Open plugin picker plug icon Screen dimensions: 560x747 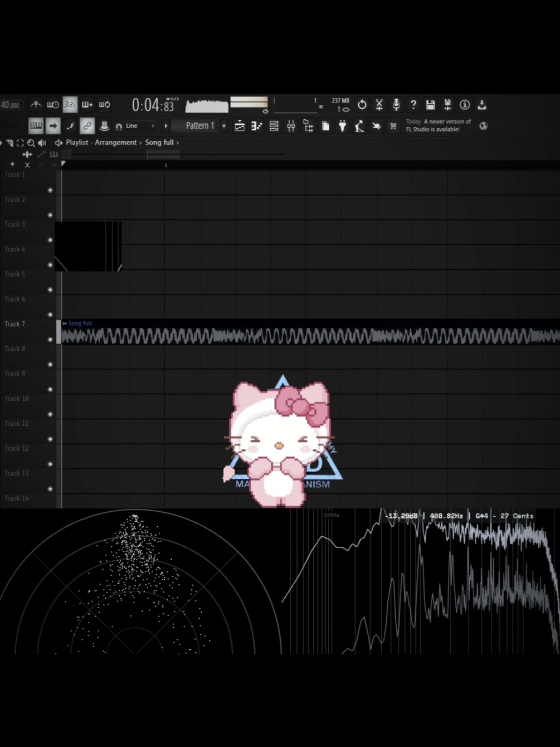[x=342, y=126]
